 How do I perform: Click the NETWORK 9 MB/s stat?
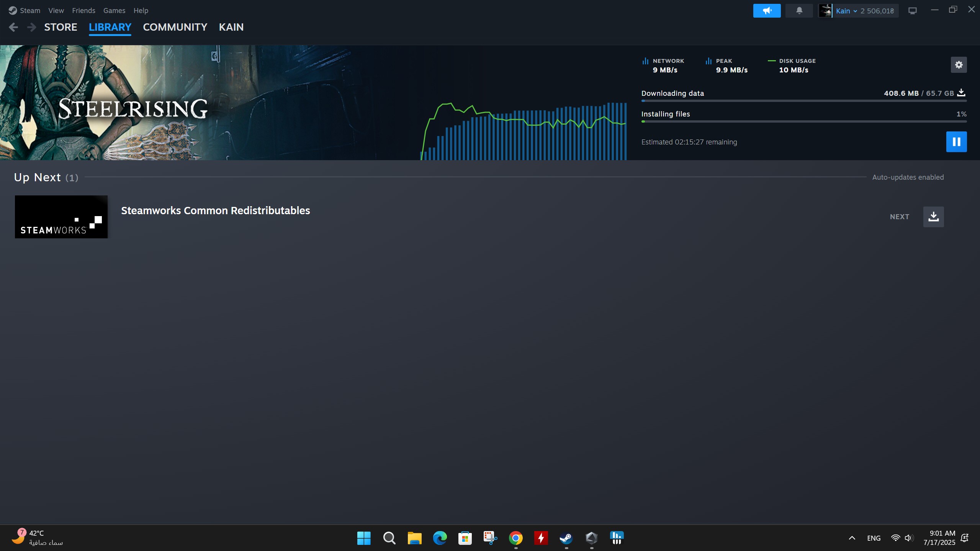point(663,66)
